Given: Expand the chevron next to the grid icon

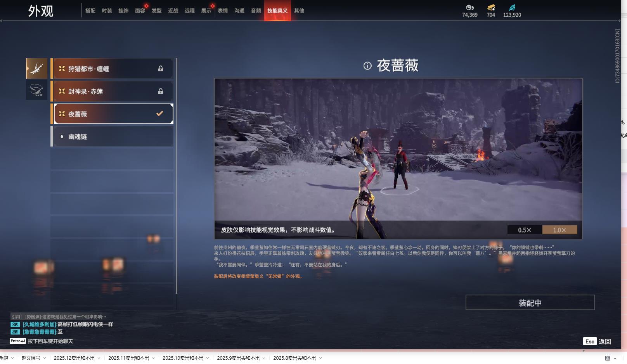Looking at the screenshot, I should point(615,358).
